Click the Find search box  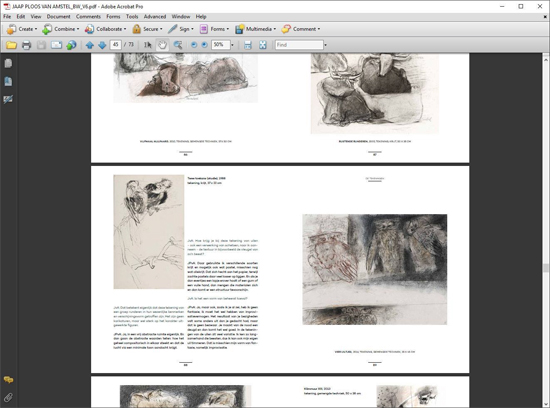299,45
